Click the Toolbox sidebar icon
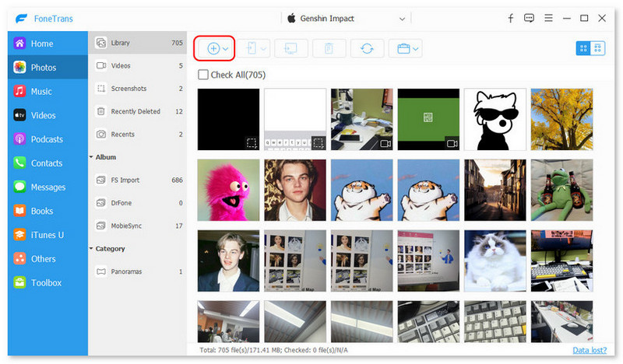The height and width of the screenshot is (364, 623). [x=19, y=282]
